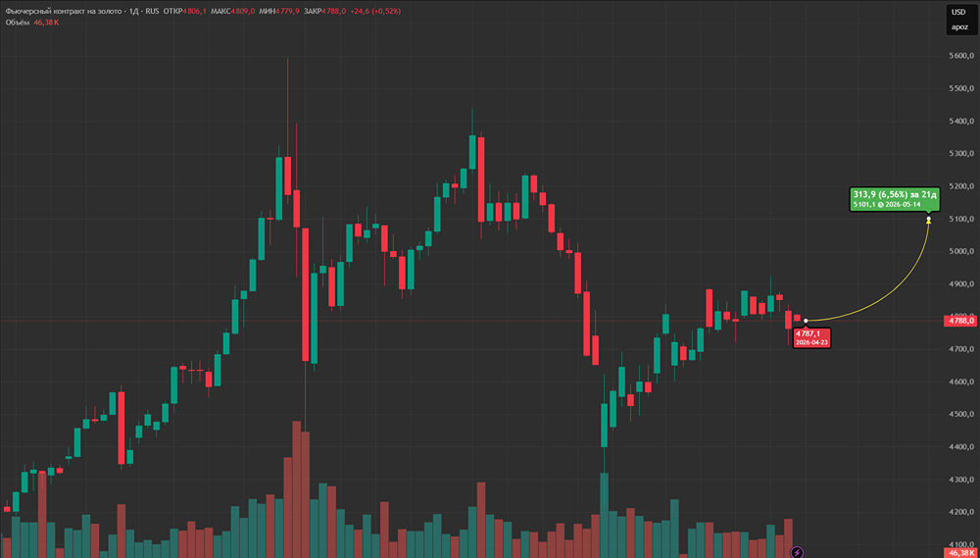Image resolution: width=980 pixels, height=558 pixels.
Task: Click the 5400,0 price axis label
Action: coord(961,121)
